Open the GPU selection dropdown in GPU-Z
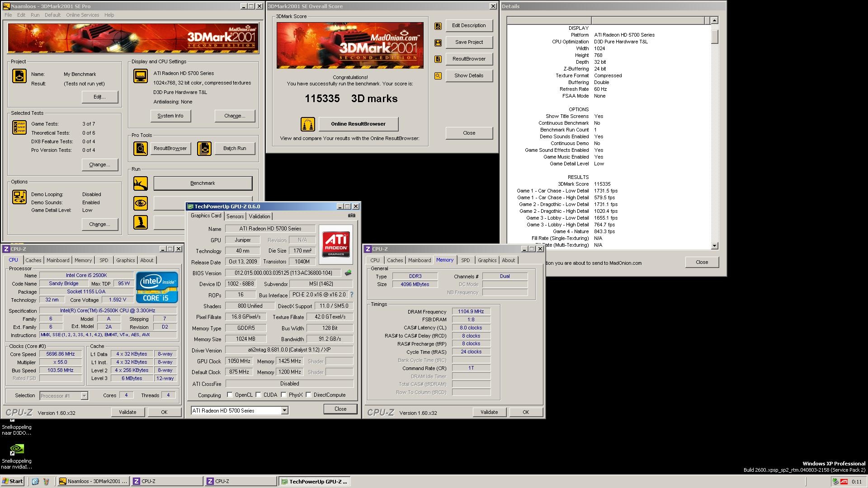 click(284, 411)
